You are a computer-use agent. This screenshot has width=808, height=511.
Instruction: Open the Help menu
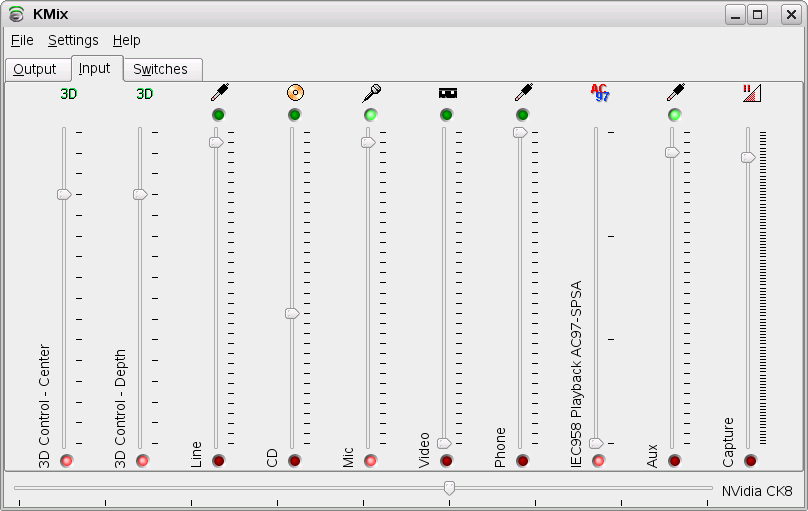[x=126, y=40]
